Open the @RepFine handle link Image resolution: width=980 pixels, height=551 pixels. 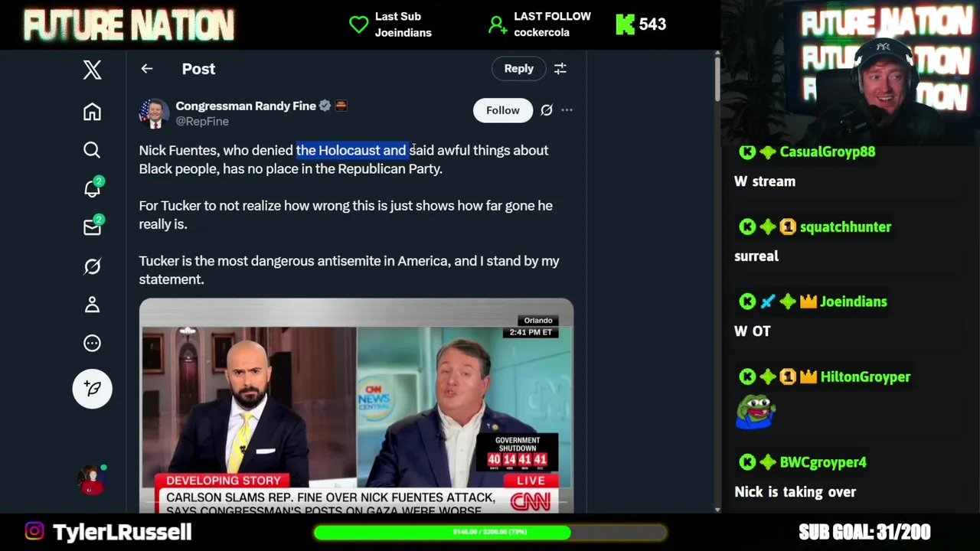pos(202,122)
